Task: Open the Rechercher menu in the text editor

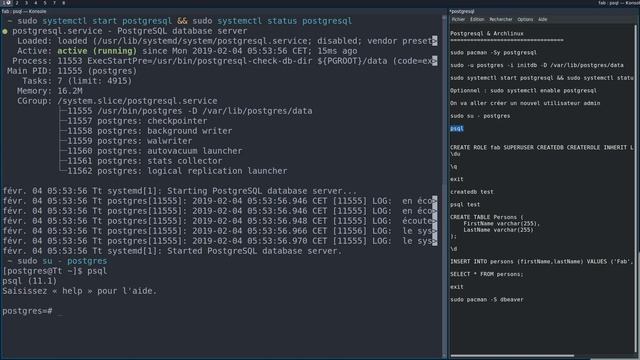Action: tap(500, 19)
